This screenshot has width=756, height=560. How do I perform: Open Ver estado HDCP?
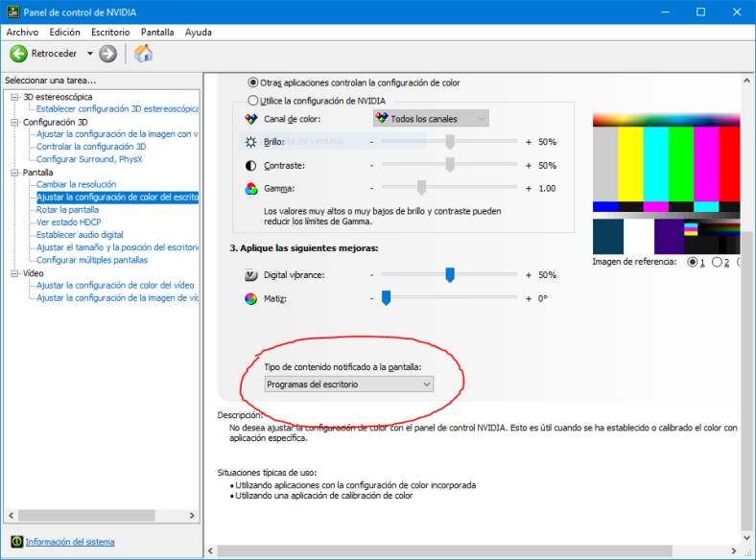pyautogui.click(x=68, y=222)
